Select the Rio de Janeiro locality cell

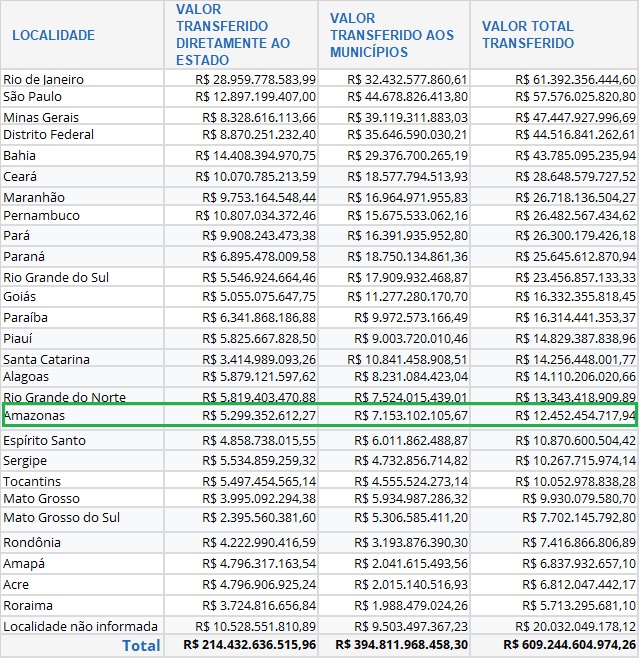43,79
